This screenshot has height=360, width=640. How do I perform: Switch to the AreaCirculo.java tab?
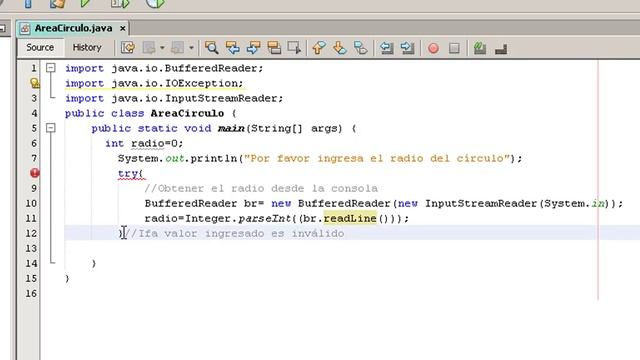tap(73, 28)
